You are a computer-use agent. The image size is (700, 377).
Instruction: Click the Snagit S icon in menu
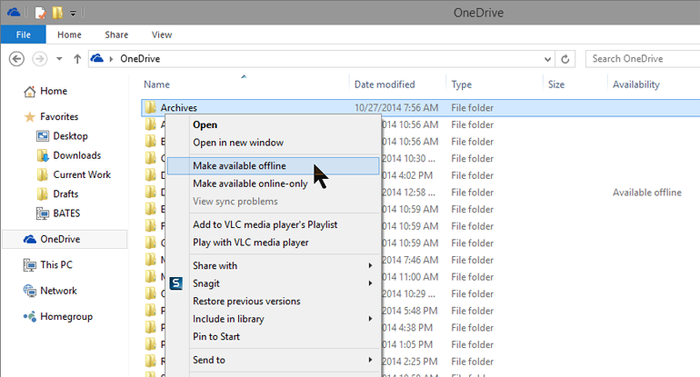[x=176, y=283]
